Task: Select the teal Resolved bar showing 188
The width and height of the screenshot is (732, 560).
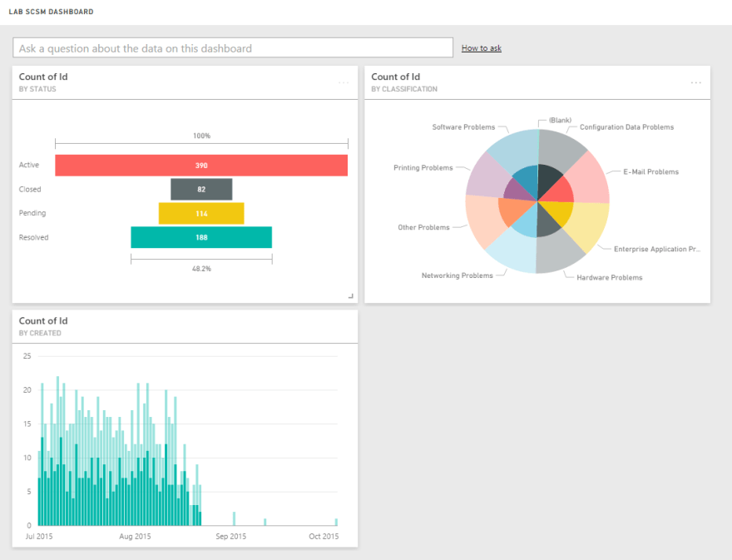Action: pos(201,238)
